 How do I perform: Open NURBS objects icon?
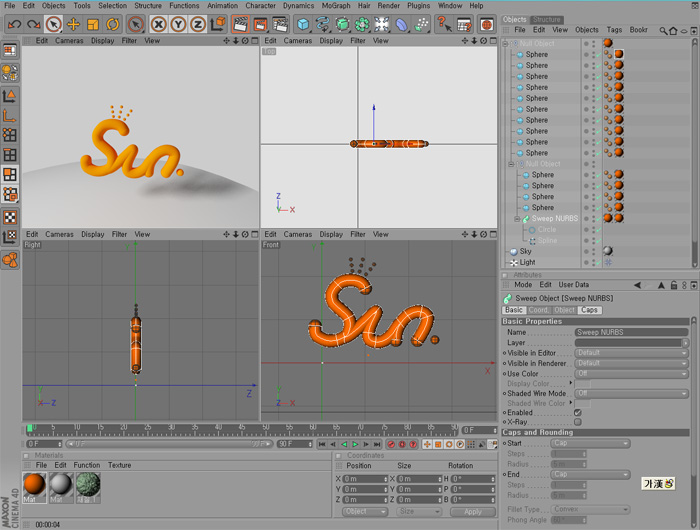point(342,24)
